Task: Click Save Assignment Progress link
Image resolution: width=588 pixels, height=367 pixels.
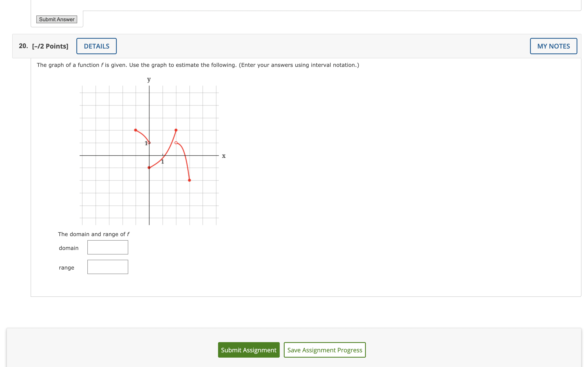Action: [x=325, y=350]
